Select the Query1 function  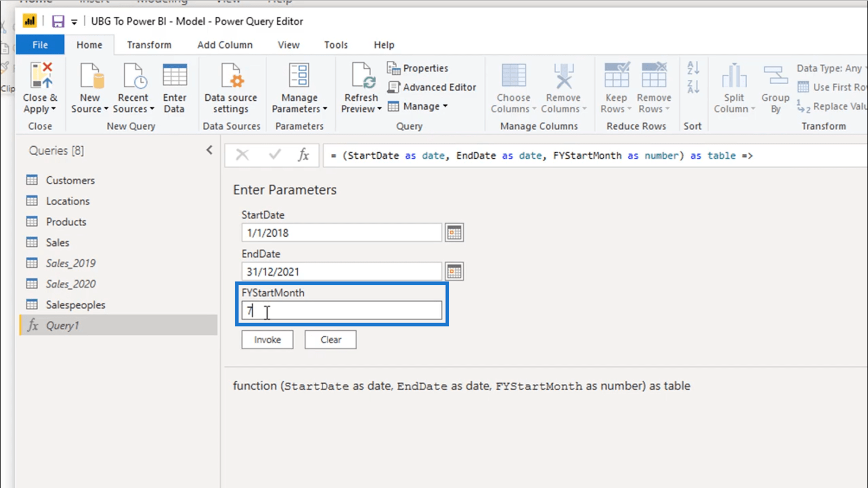tap(118, 325)
